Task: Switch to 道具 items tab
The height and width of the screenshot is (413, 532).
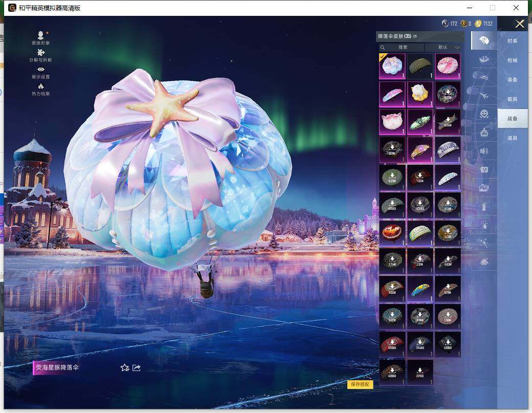Action: coord(513,138)
